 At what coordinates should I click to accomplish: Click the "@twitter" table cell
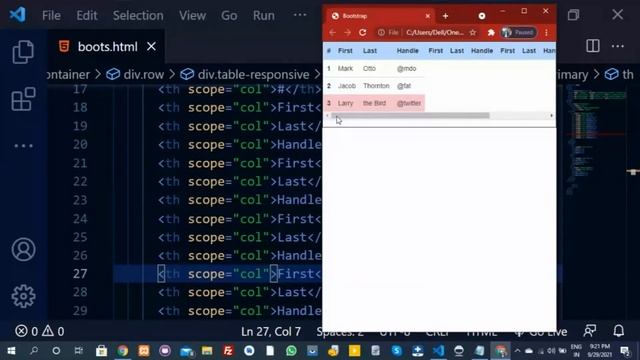(x=409, y=103)
